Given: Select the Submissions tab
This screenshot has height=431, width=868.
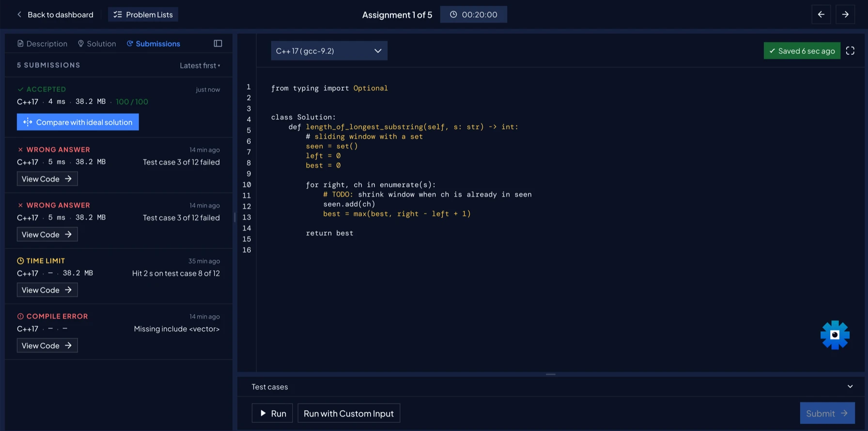Looking at the screenshot, I should pyautogui.click(x=153, y=44).
